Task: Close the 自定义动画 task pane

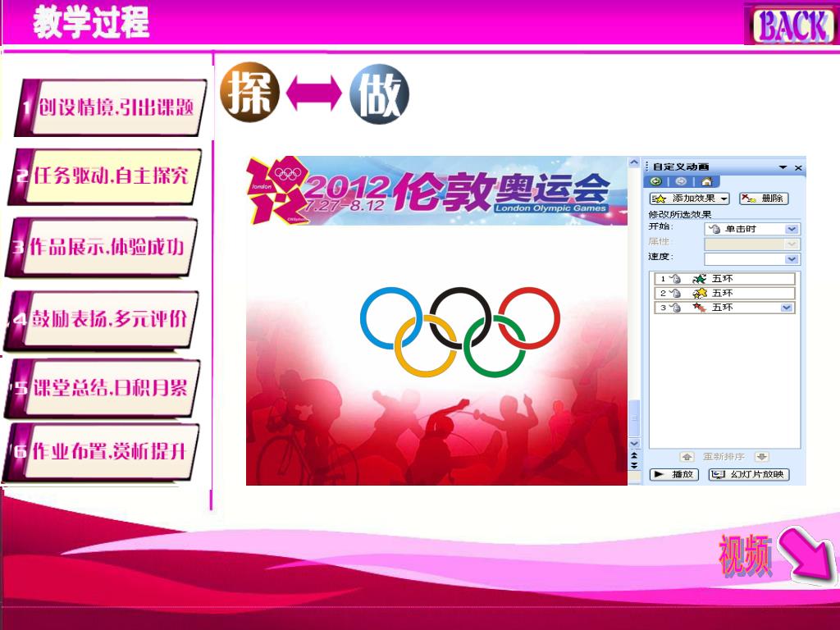Action: 798,167
